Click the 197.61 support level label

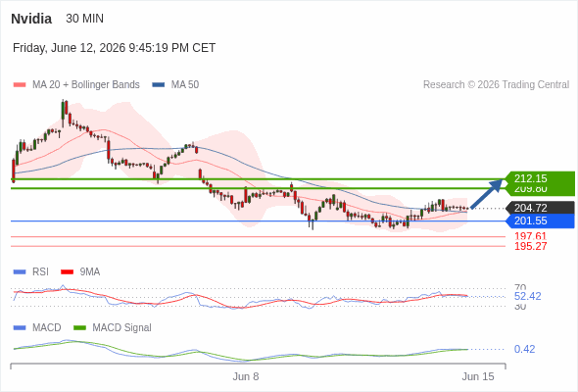coord(530,236)
